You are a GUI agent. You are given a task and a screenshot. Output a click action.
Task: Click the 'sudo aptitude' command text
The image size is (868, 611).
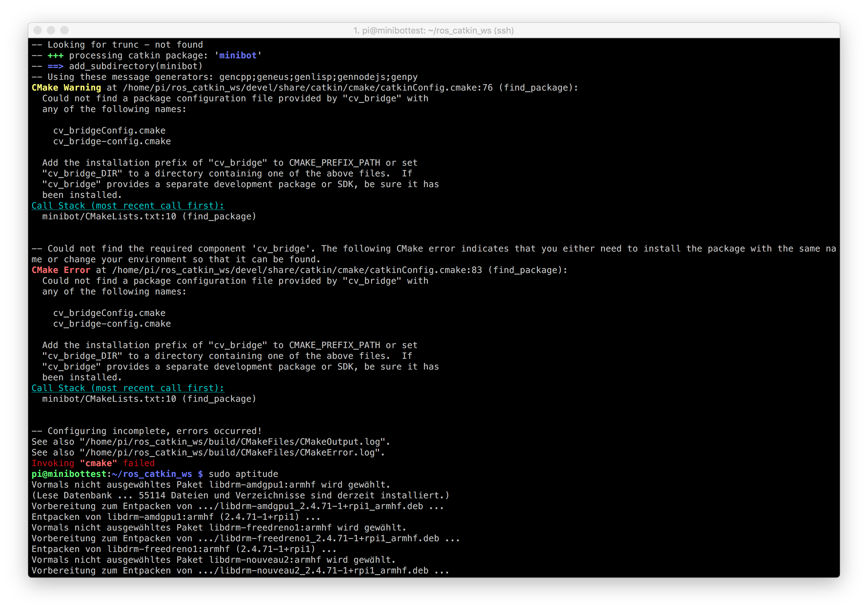[x=243, y=474]
